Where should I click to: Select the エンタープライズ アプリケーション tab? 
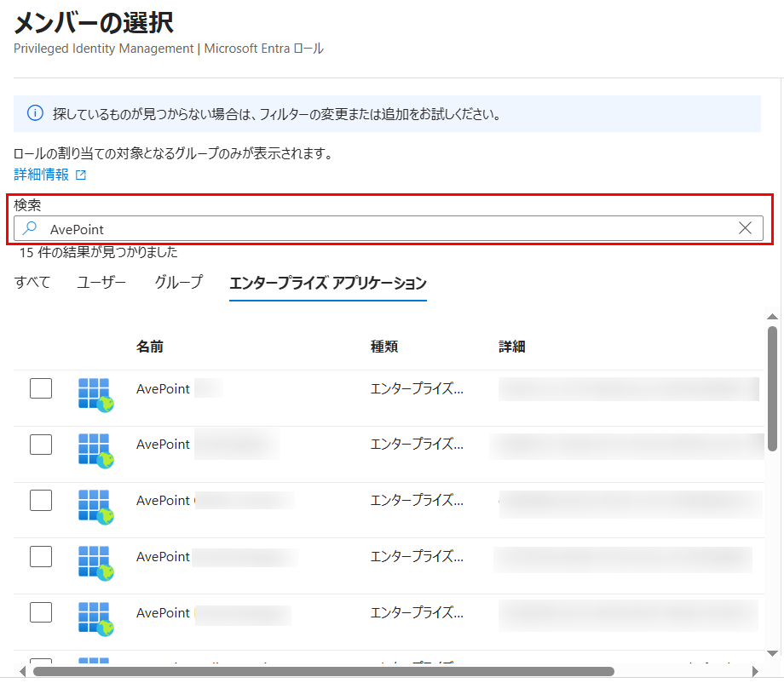point(328,284)
